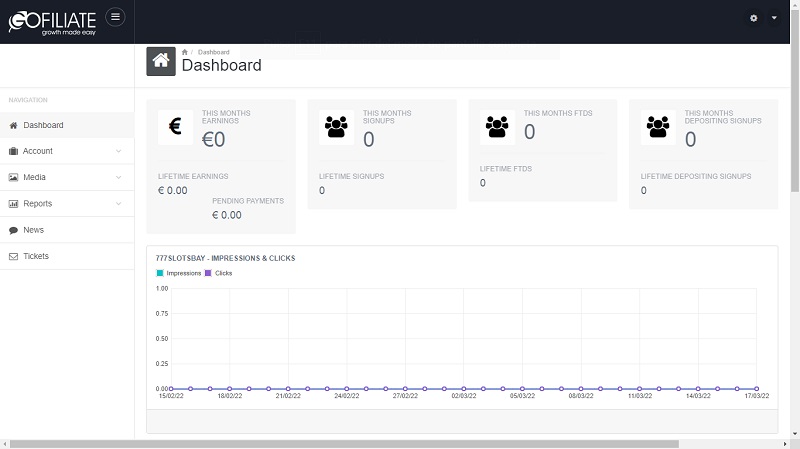The height and width of the screenshot is (449, 800).
Task: Open the Tickets navigation item
Action: 67,256
